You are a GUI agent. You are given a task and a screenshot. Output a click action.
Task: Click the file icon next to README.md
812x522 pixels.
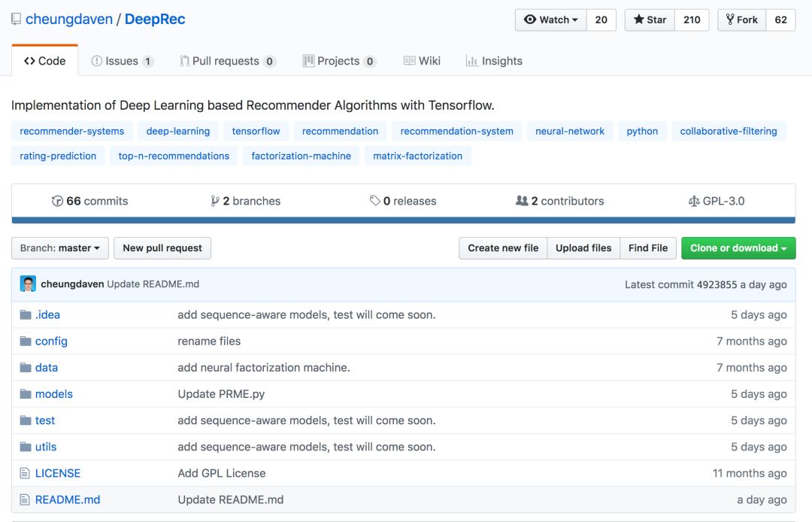point(25,499)
